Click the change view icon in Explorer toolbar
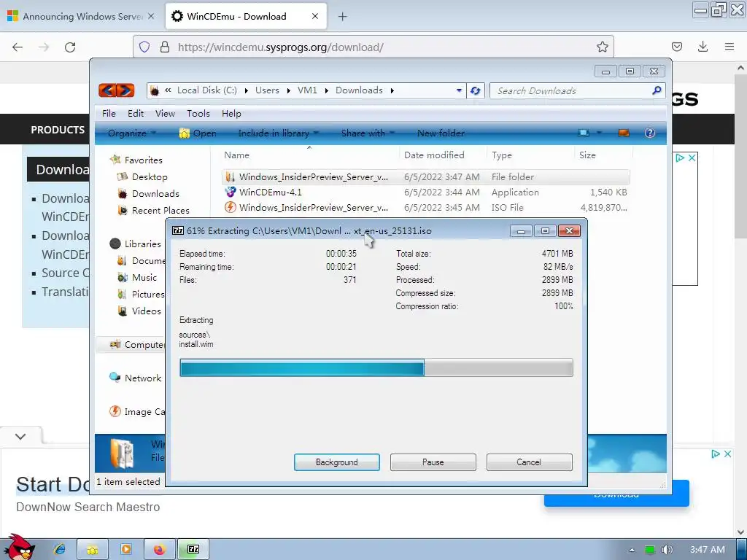 (584, 133)
